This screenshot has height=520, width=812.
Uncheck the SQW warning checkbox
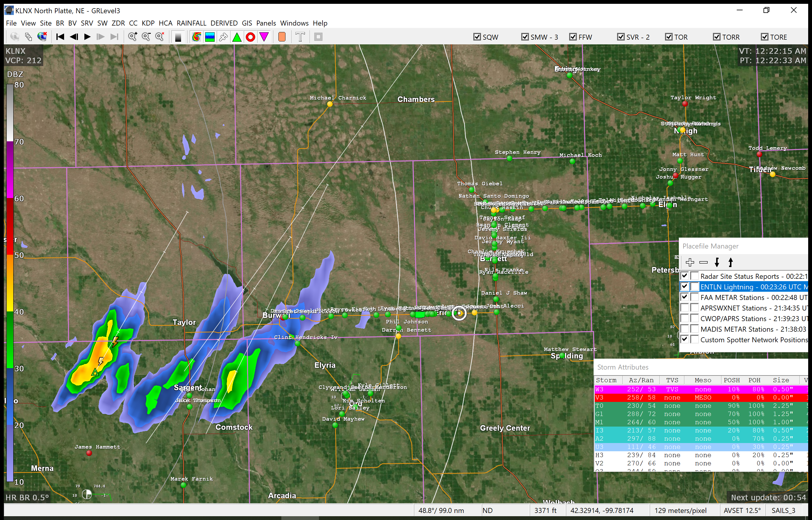[x=477, y=37]
